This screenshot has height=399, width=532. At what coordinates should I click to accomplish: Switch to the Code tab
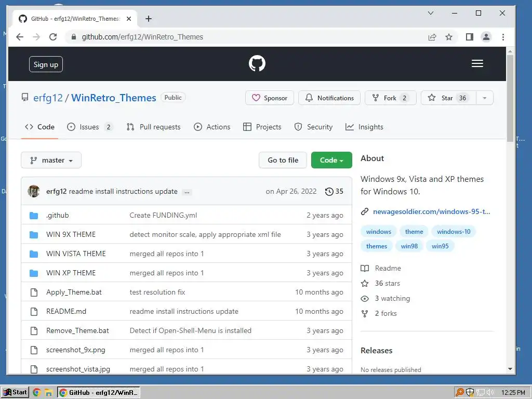[39, 127]
